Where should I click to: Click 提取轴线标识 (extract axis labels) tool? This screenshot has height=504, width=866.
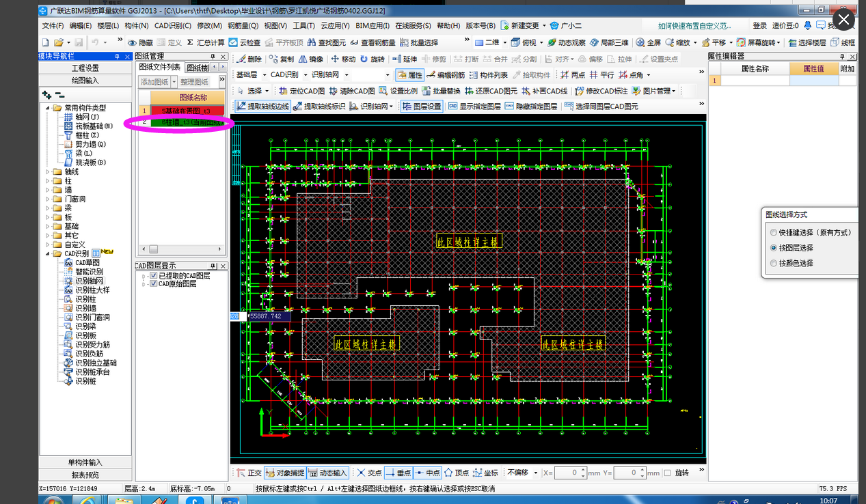[x=319, y=107]
